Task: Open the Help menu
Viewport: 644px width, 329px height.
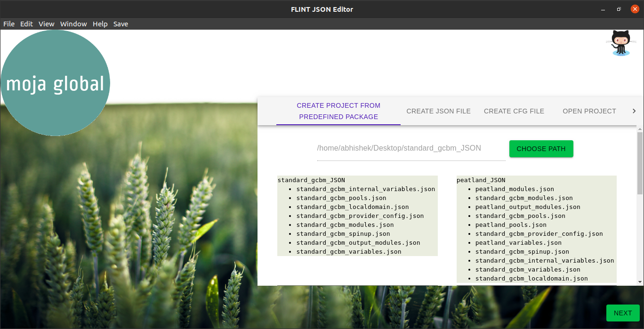Action: 100,24
